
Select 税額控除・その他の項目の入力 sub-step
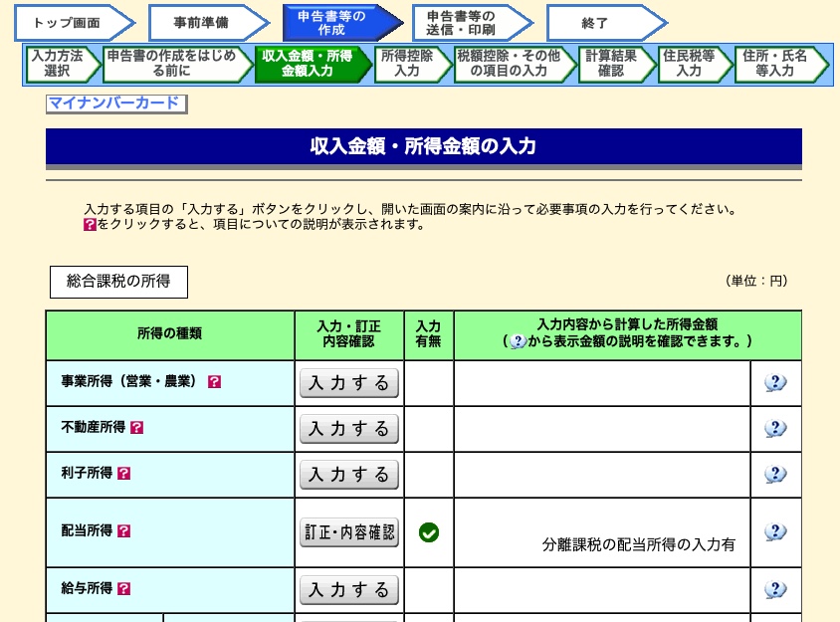515,64
